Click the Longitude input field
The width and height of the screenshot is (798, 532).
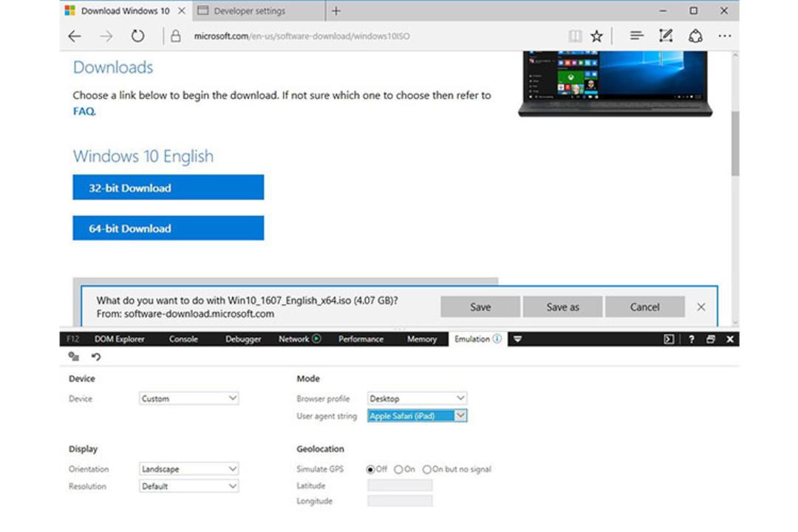coord(400,501)
